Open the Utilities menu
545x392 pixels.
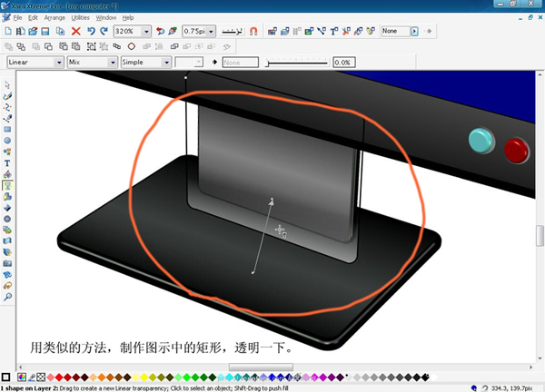(x=80, y=18)
